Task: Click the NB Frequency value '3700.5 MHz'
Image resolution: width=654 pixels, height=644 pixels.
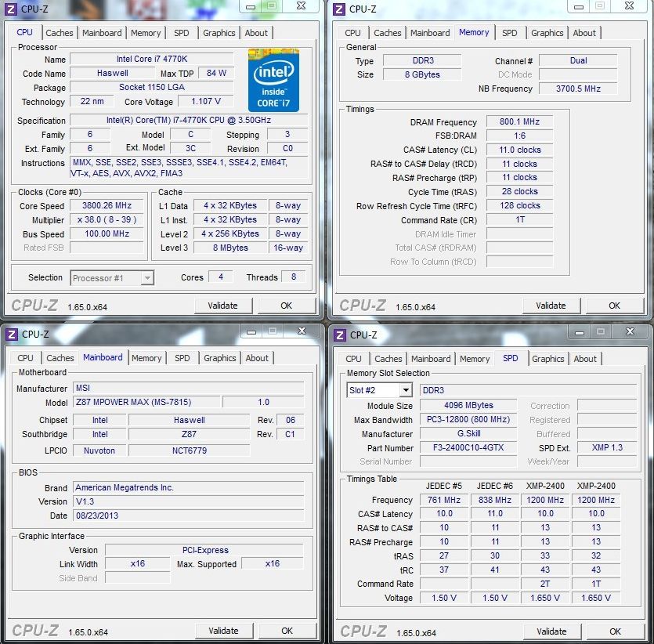Action: (578, 89)
